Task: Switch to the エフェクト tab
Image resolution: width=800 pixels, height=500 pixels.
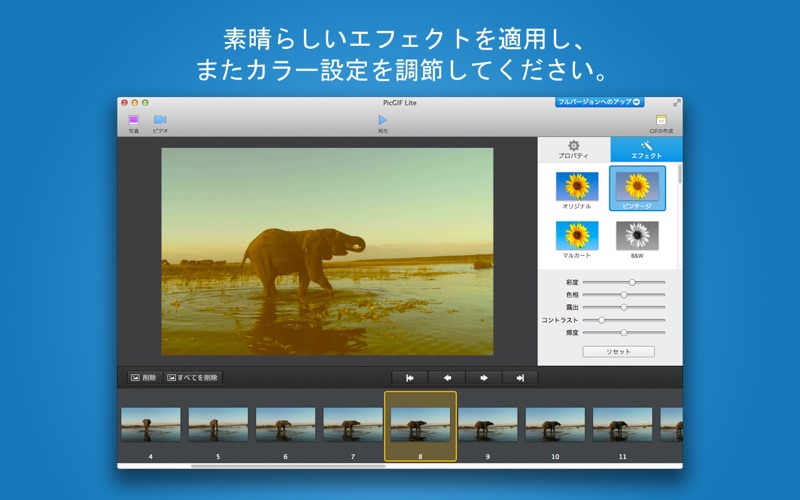Action: pyautogui.click(x=646, y=149)
